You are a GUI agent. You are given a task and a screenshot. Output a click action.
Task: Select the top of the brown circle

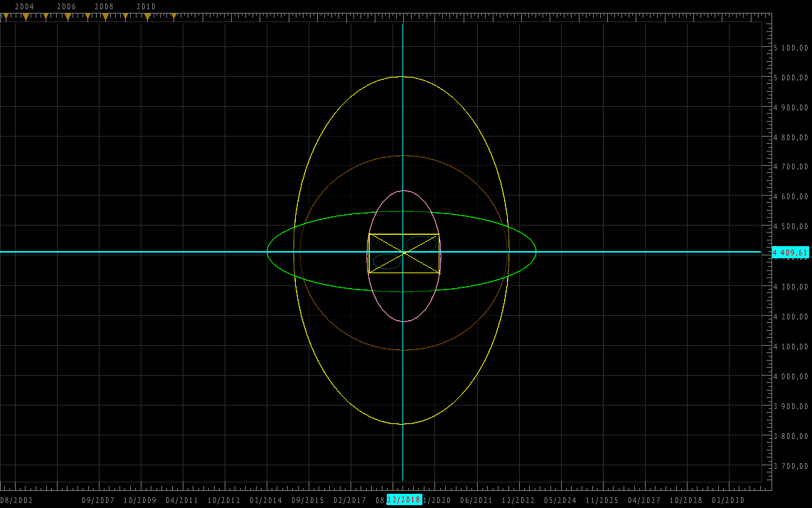pos(403,156)
